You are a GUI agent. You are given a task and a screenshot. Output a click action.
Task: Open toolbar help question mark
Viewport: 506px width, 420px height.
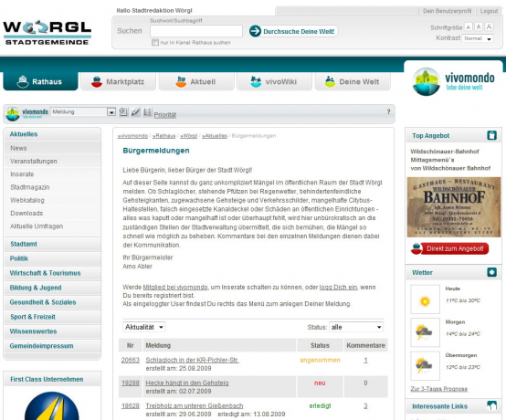(x=388, y=111)
